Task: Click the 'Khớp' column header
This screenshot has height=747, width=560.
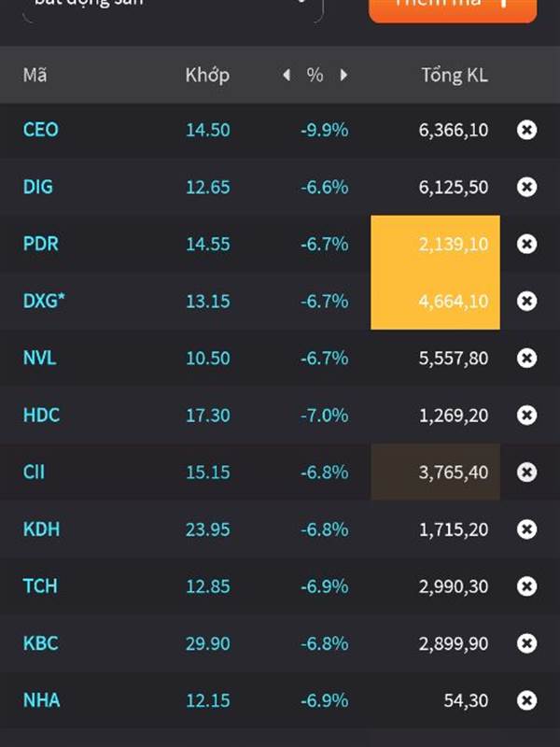Action: coord(207,76)
